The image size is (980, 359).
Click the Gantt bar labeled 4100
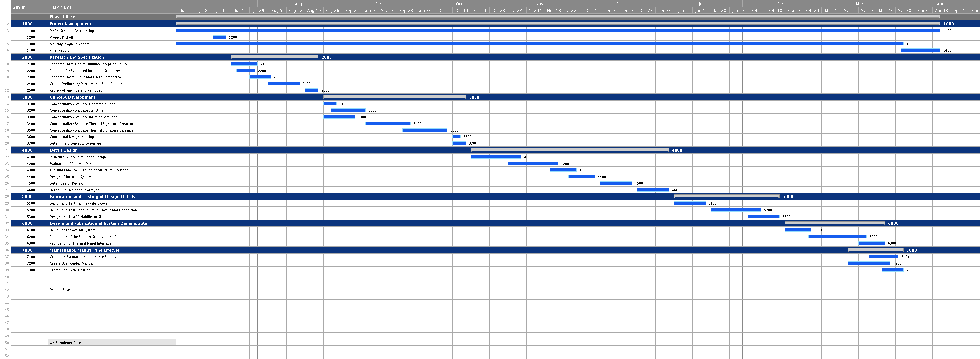tap(496, 157)
